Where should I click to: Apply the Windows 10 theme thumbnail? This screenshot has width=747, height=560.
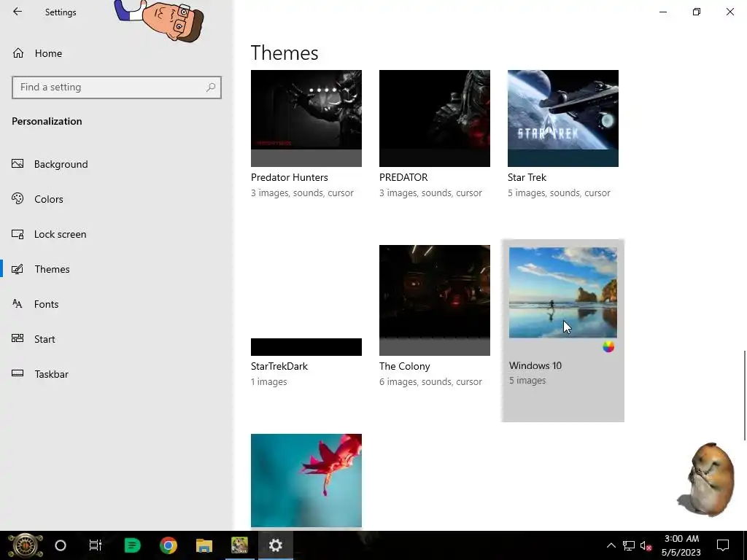tap(563, 292)
